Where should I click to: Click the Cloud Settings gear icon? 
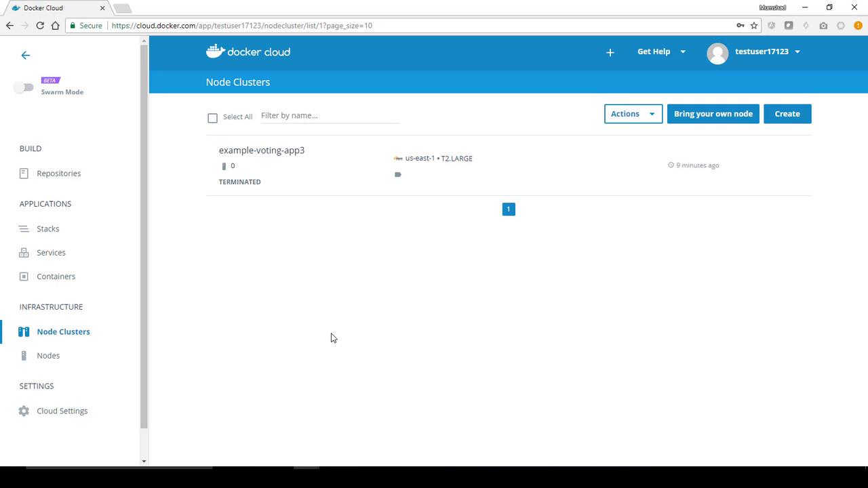coord(24,411)
